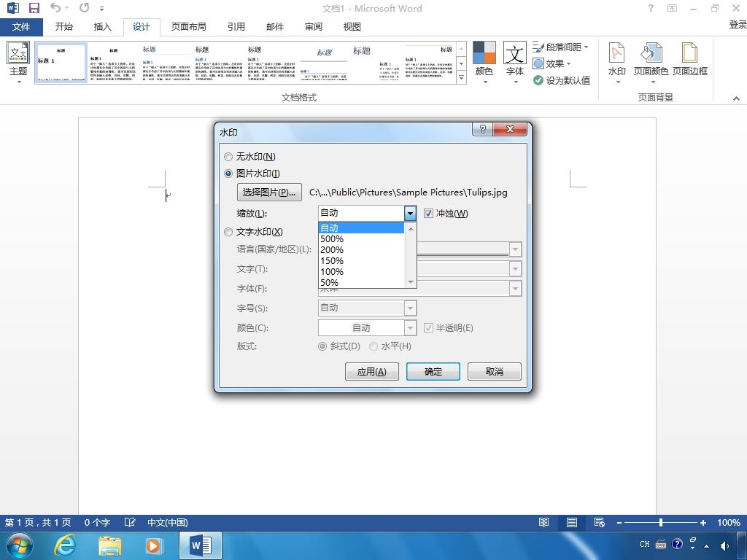Open Windows Media Player from taskbar
The width and height of the screenshot is (747, 560).
(153, 545)
